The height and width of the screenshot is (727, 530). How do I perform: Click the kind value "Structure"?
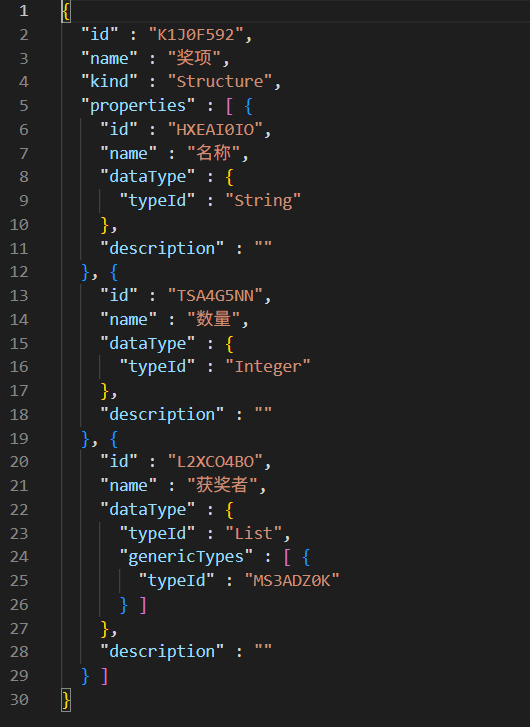click(220, 82)
